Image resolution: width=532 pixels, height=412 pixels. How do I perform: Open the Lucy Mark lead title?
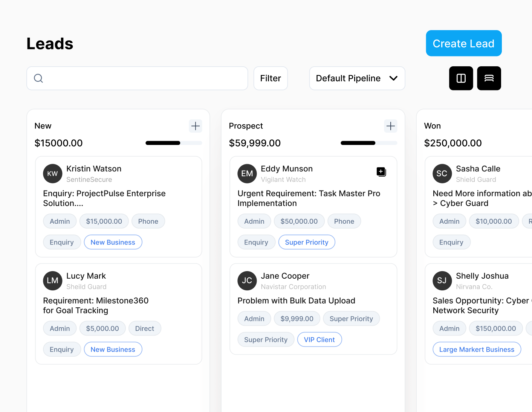[x=96, y=305]
